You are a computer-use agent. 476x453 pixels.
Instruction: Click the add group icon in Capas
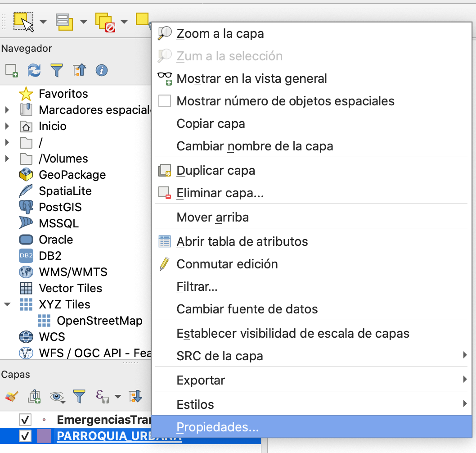[x=34, y=396]
